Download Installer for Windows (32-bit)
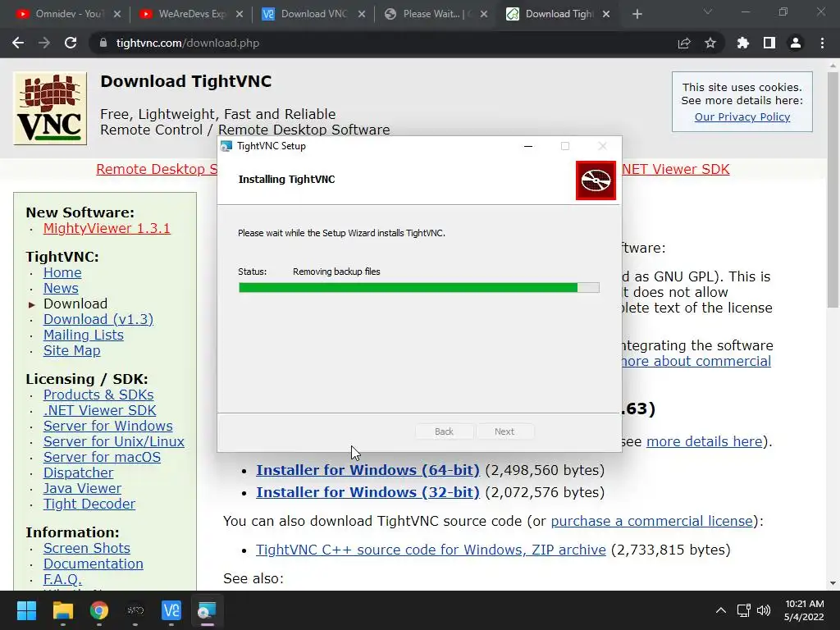Viewport: 840px width, 630px height. pyautogui.click(x=367, y=492)
